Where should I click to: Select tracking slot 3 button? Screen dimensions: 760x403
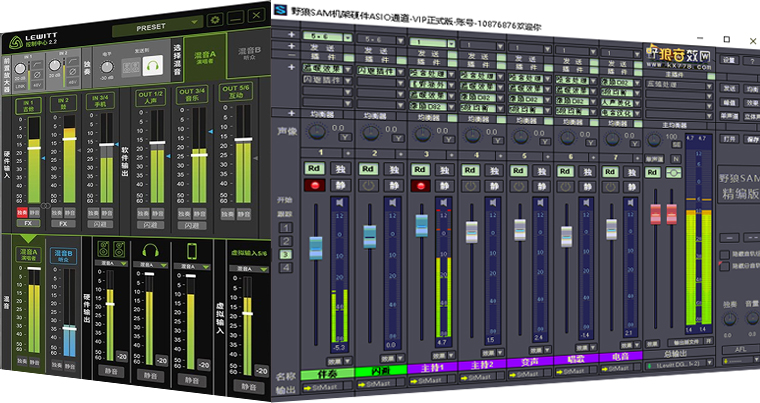point(286,254)
